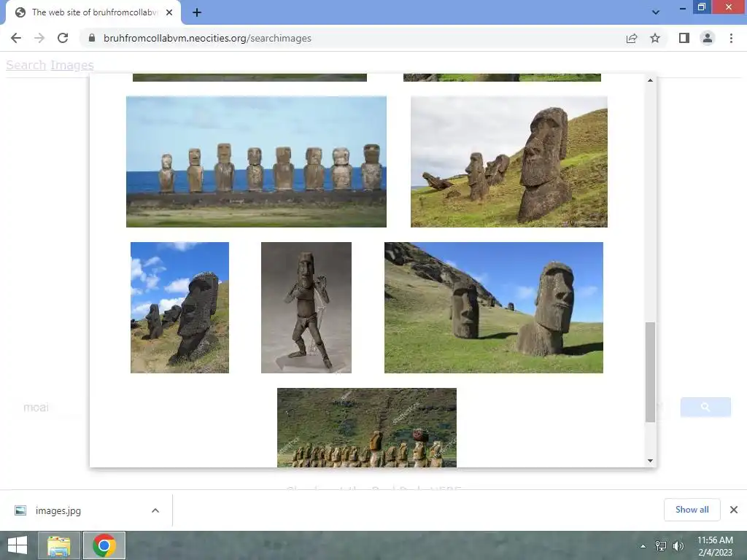Click the results scrollbar down arrow
Screen dimensions: 747x560
[650, 461]
